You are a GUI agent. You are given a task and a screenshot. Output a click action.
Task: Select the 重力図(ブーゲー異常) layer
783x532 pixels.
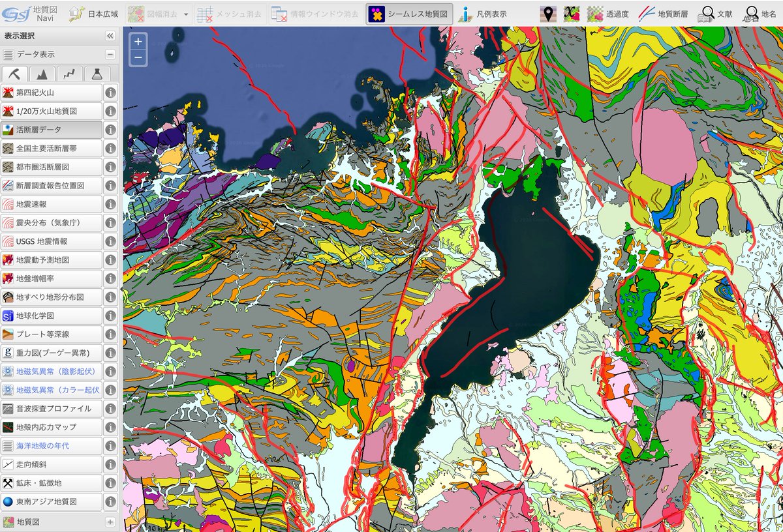(x=52, y=353)
